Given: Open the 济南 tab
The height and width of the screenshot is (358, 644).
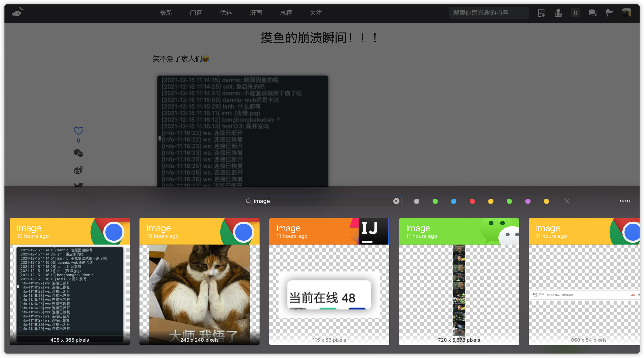Looking at the screenshot, I should point(256,13).
